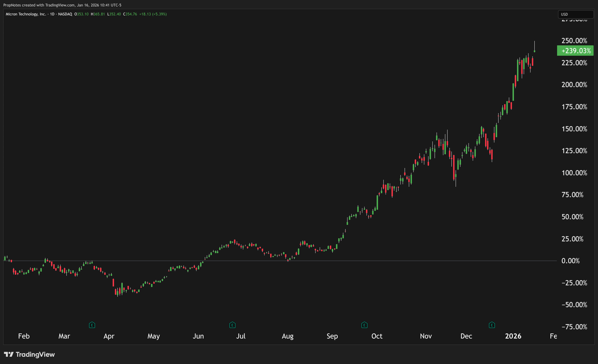The height and width of the screenshot is (364, 598).
Task: Click the Sep label on the date axis
Action: coord(332,336)
